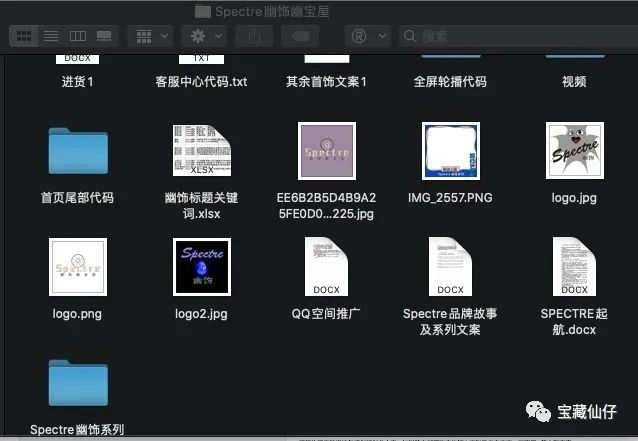
Task: Click the label QQ空间推广
Action: (326, 314)
